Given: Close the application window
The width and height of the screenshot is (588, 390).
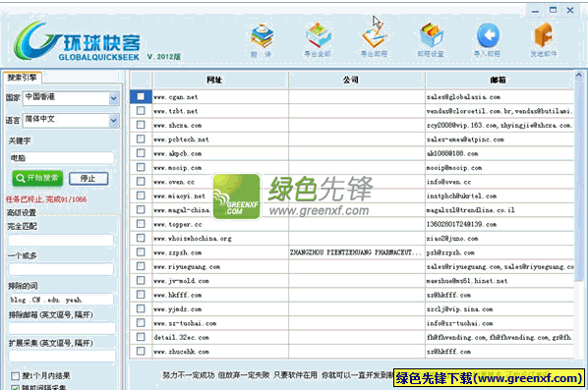Looking at the screenshot, I should [x=570, y=11].
